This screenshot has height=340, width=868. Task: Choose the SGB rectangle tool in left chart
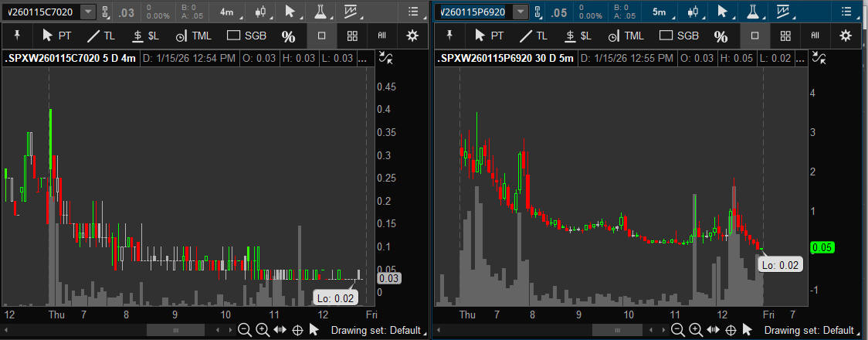(x=245, y=36)
